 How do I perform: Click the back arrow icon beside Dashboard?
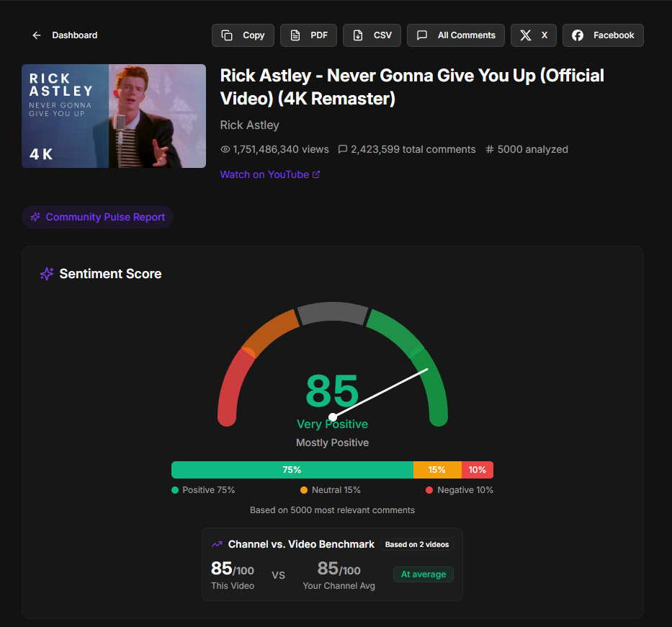pos(37,35)
